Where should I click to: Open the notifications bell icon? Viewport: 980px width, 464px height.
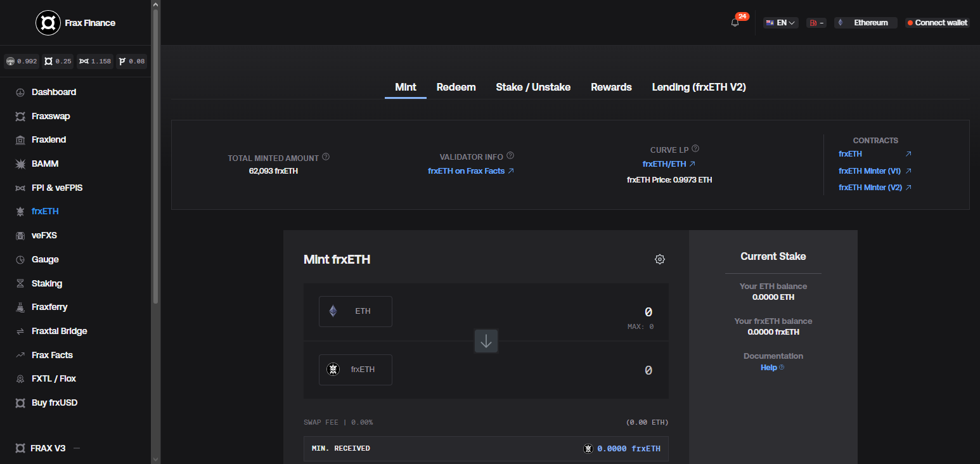click(735, 22)
